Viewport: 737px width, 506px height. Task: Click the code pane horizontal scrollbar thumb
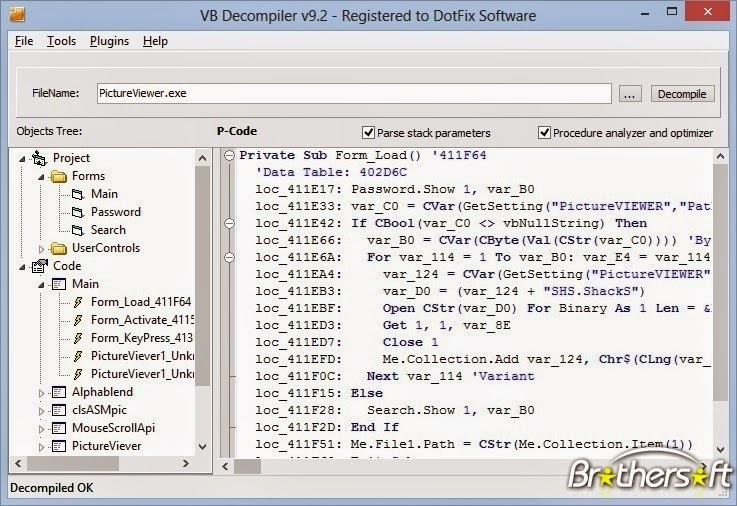[247, 466]
